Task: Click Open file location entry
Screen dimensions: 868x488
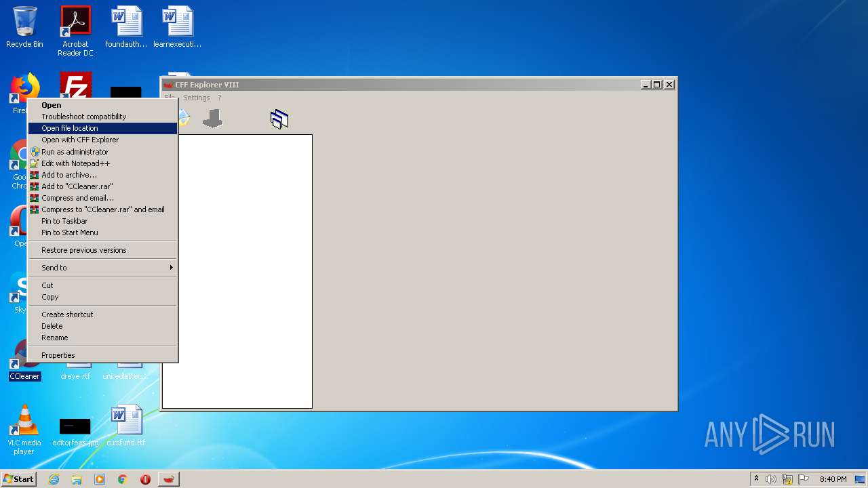Action: point(102,128)
